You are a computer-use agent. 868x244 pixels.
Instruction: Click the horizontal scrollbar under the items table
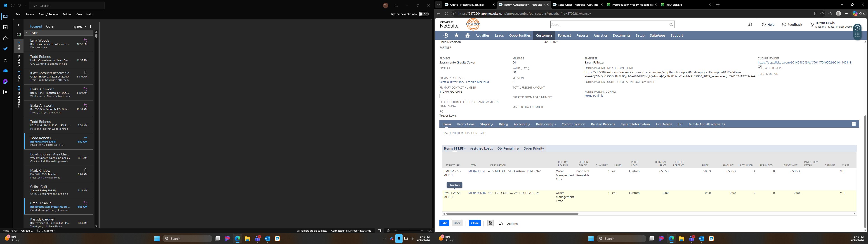tap(512, 214)
